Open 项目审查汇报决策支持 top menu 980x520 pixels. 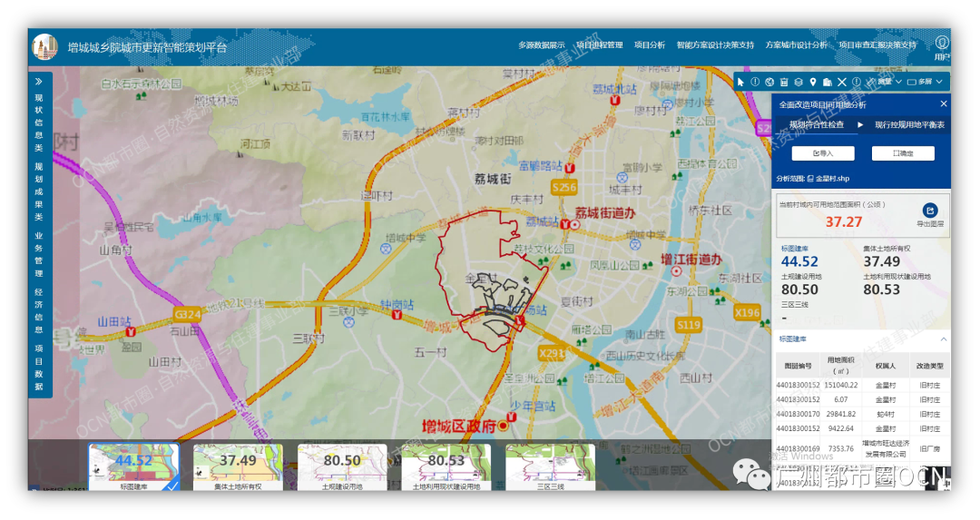pyautogui.click(x=877, y=45)
